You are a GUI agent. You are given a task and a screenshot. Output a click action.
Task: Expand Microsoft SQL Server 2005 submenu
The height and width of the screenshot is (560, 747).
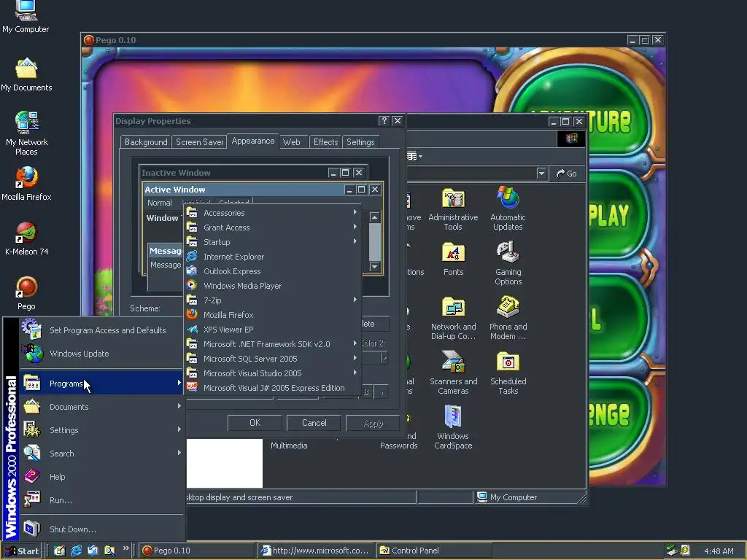(272, 359)
